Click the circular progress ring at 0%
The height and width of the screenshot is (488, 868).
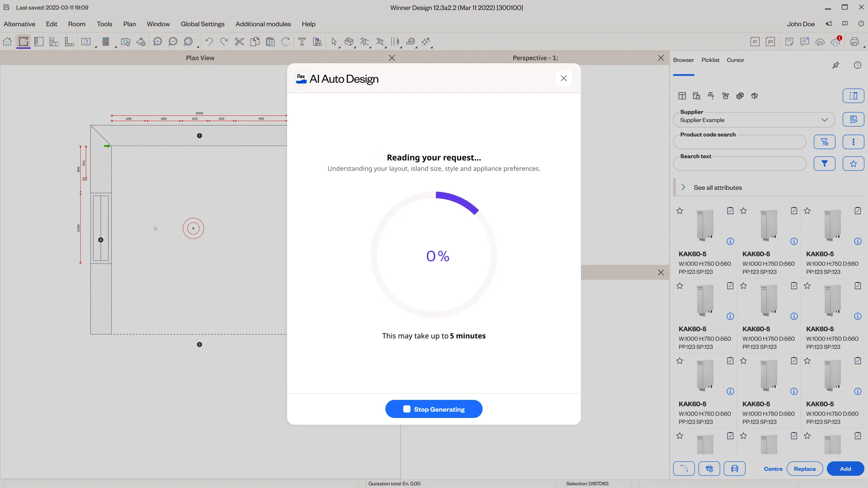click(434, 255)
